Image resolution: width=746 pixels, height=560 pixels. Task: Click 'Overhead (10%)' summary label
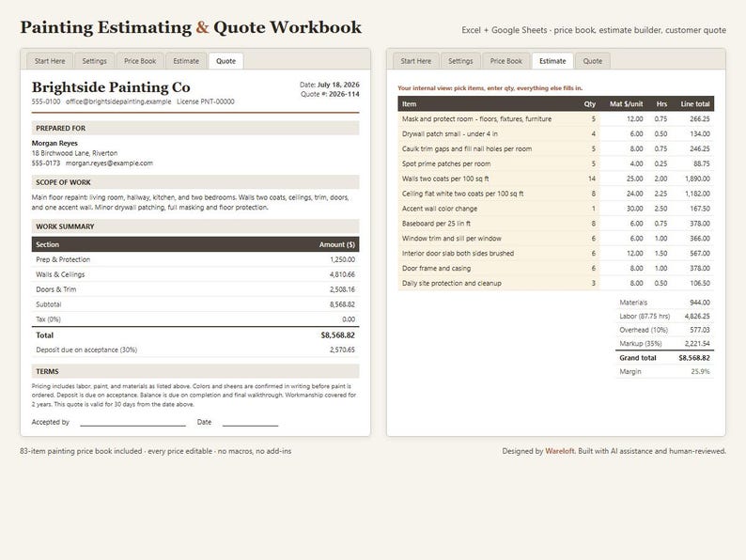pos(644,330)
